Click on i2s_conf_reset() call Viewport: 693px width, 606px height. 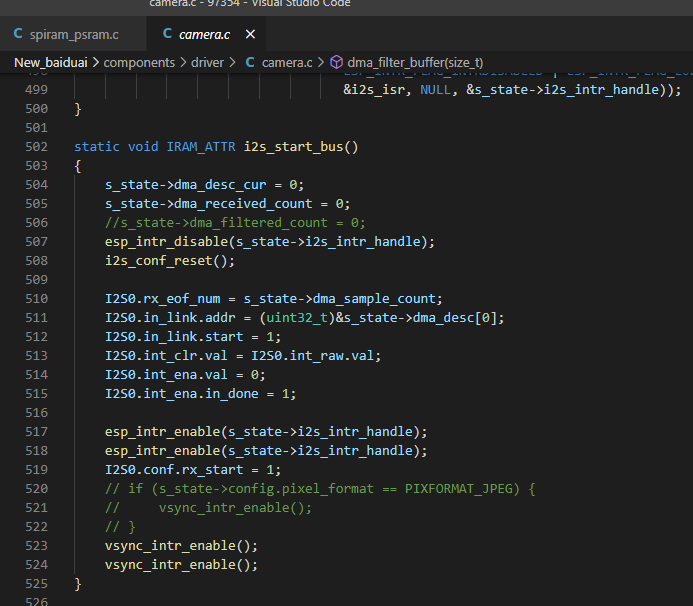pyautogui.click(x=166, y=261)
